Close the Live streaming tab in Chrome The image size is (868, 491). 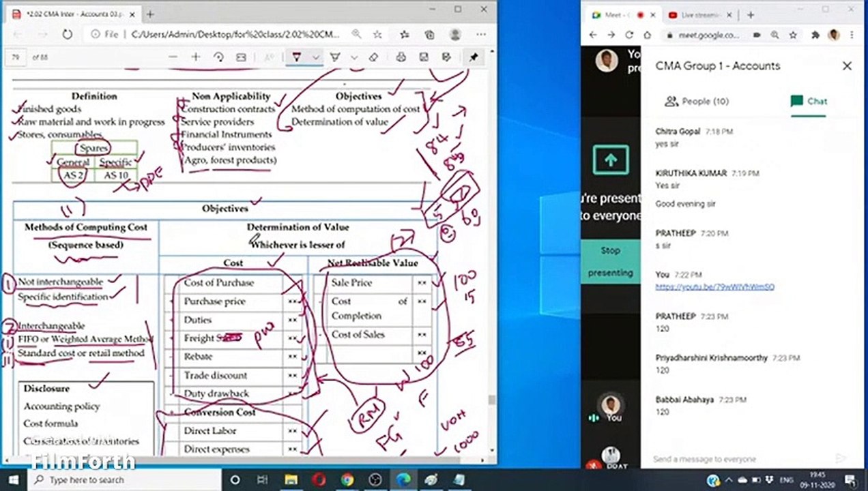click(729, 14)
